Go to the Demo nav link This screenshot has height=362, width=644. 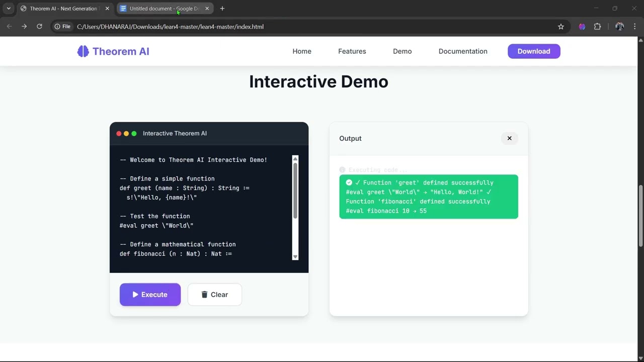click(x=403, y=51)
